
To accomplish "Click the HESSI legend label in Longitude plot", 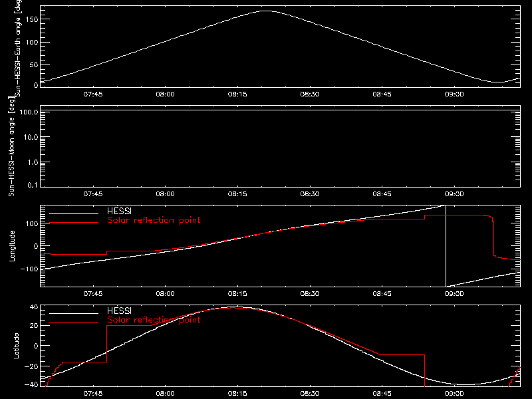I will [x=119, y=211].
